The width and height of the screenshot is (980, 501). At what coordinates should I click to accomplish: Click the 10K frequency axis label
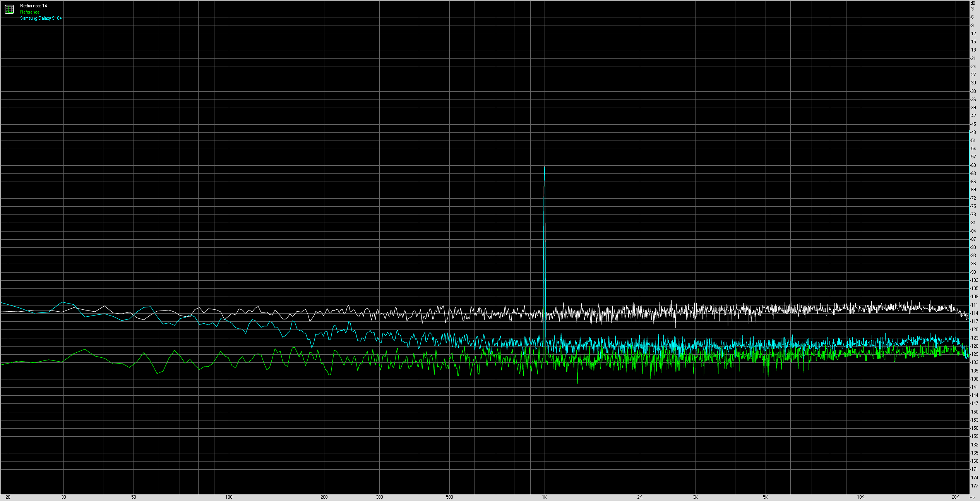click(x=860, y=497)
